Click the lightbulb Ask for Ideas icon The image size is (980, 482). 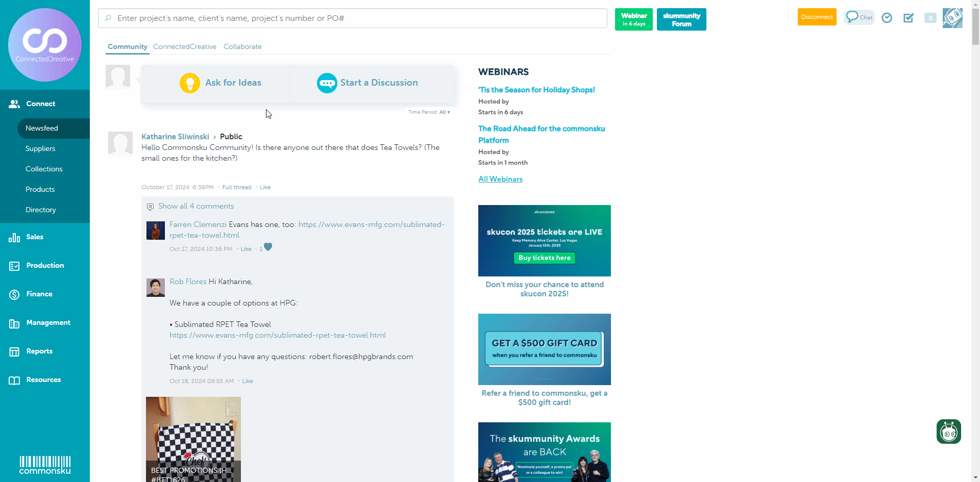[190, 83]
